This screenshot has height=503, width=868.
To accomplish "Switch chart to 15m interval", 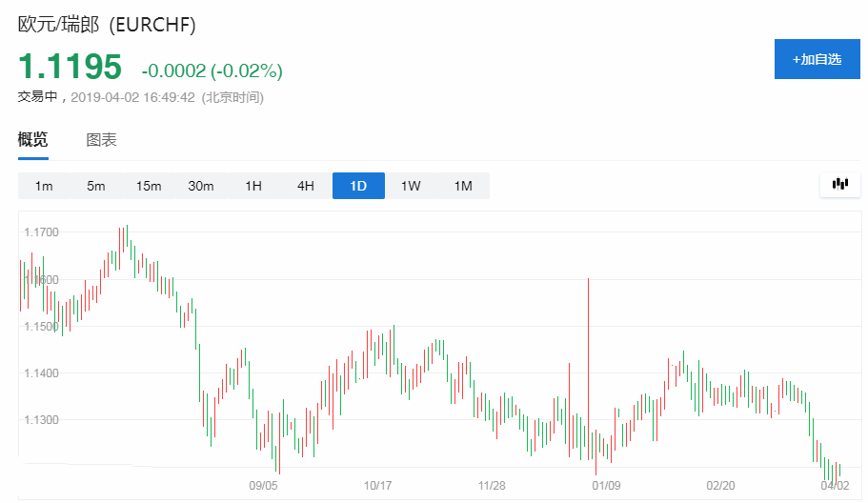I will 149,186.
